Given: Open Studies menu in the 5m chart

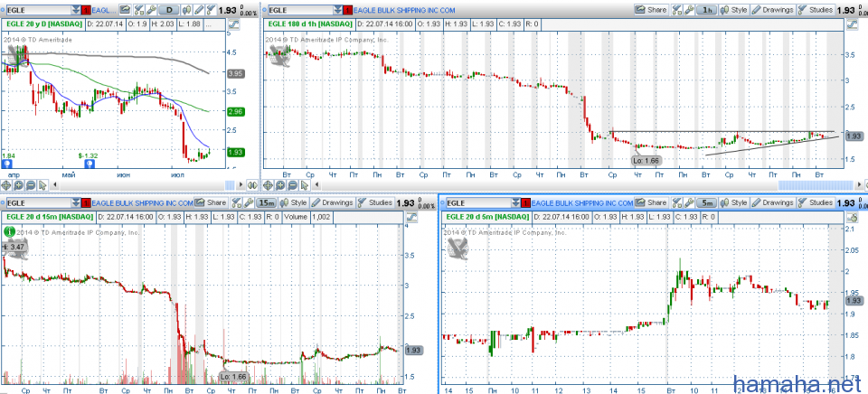Looking at the screenshot, I should pos(816,202).
